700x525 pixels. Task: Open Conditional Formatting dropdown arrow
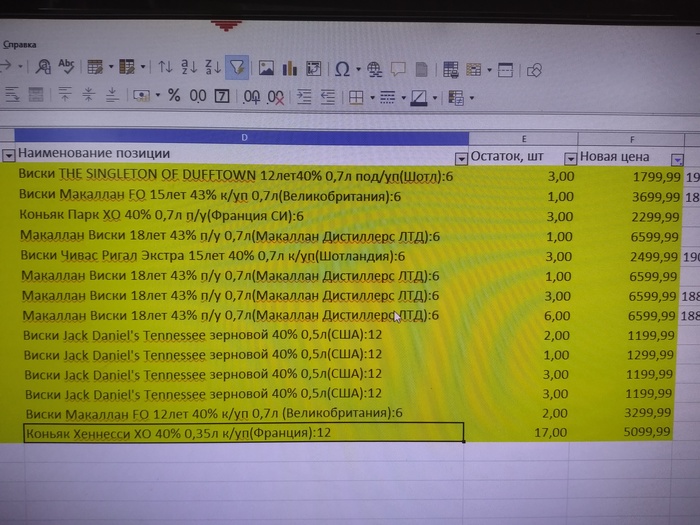point(472,98)
